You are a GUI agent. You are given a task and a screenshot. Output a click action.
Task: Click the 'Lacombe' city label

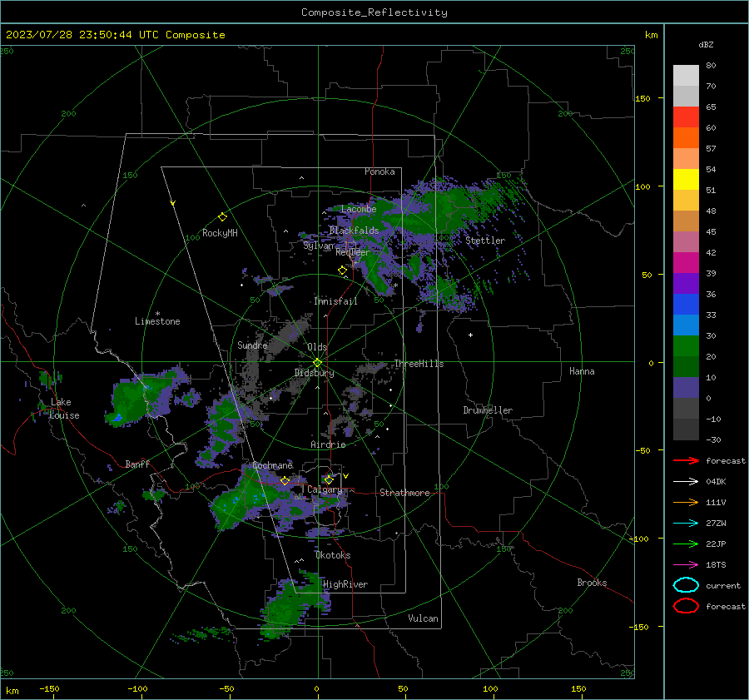click(x=359, y=209)
